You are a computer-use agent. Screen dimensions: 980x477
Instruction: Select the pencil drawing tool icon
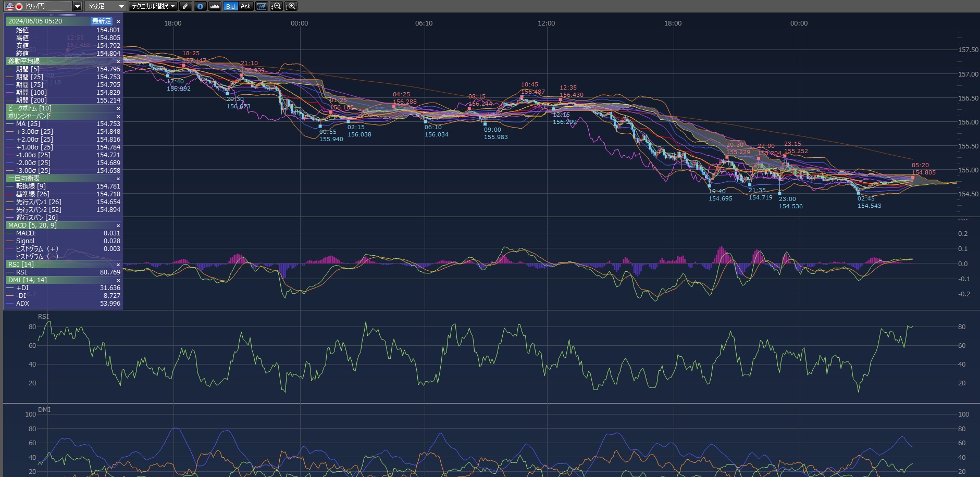(x=185, y=6)
